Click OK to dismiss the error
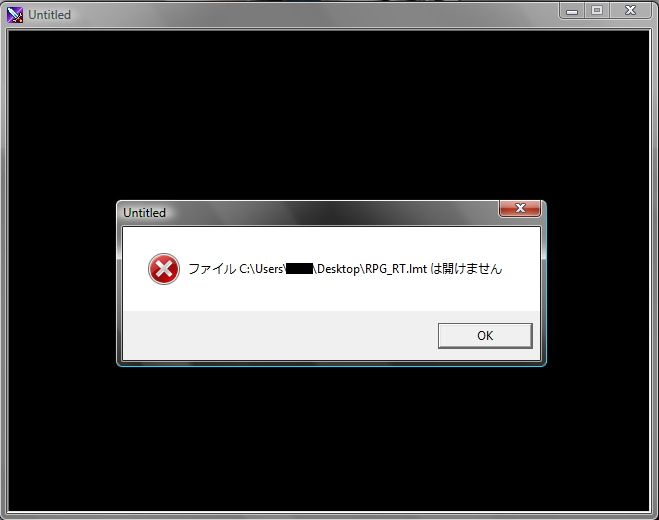 pyautogui.click(x=485, y=335)
